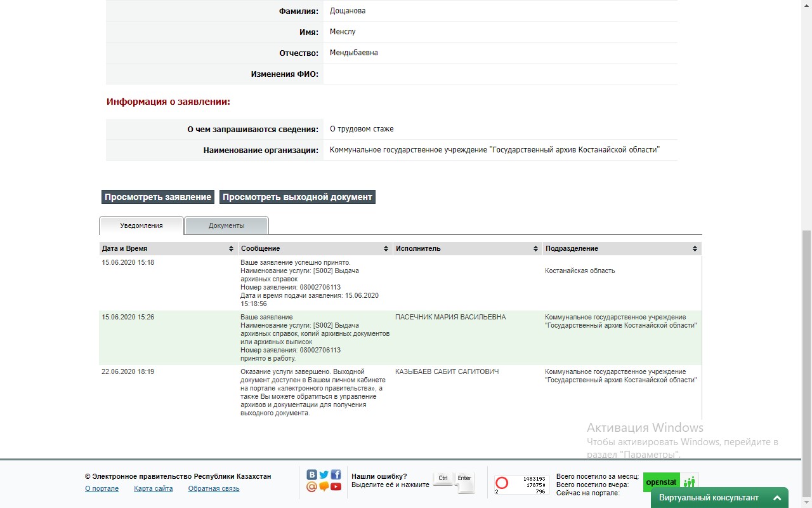Image resolution: width=812 pixels, height=508 pixels.
Task: Click the Просмотреть заявление button
Action: tap(158, 197)
